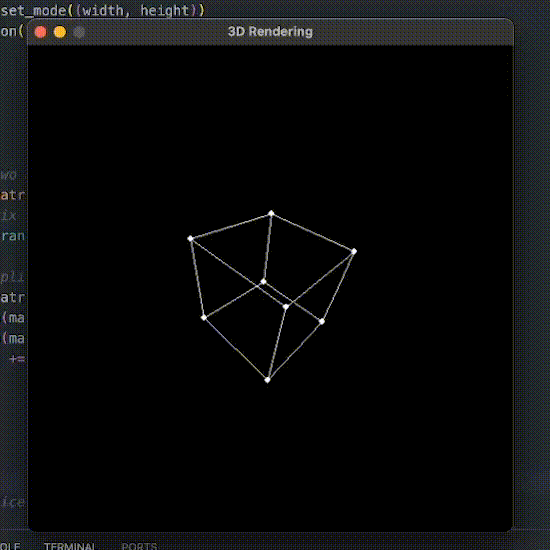This screenshot has height=550, width=550.
Task: Click the "3D Rendering" window title
Action: pyautogui.click(x=270, y=32)
